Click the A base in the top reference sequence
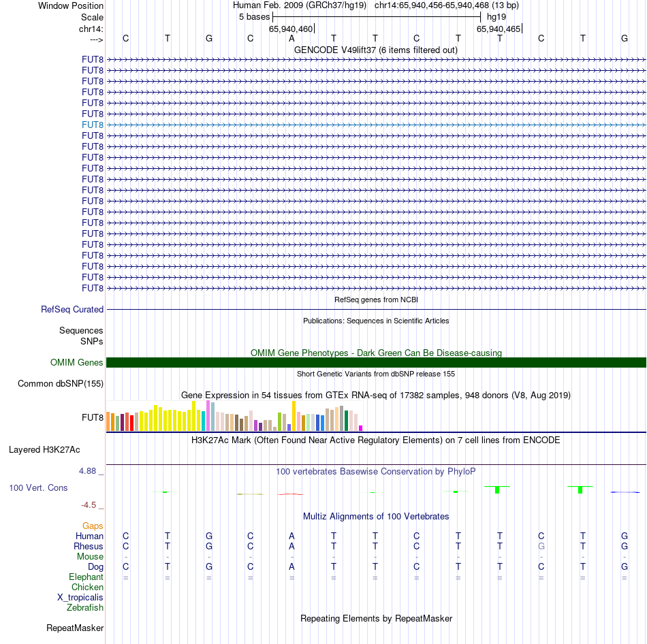The width and height of the screenshot is (647, 644). 291,38
